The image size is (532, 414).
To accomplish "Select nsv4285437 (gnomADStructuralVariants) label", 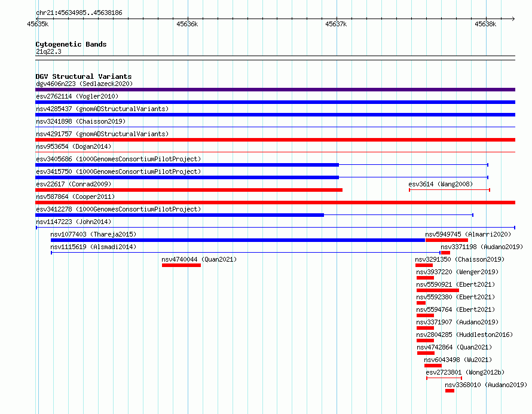I will [102, 109].
